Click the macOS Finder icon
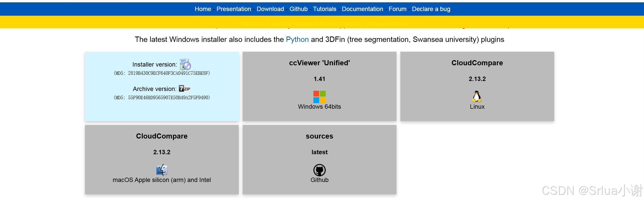This screenshot has width=644, height=201. point(162,170)
